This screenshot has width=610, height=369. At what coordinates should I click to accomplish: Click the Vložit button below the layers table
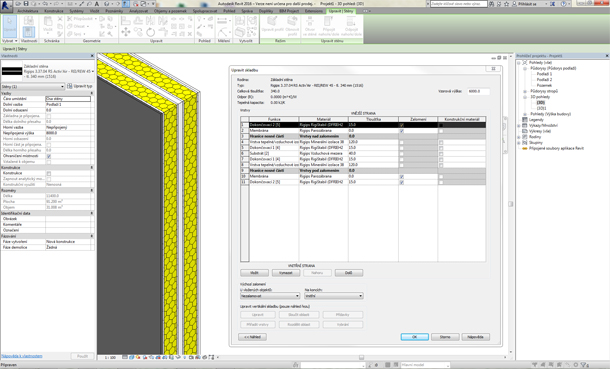pyautogui.click(x=254, y=273)
